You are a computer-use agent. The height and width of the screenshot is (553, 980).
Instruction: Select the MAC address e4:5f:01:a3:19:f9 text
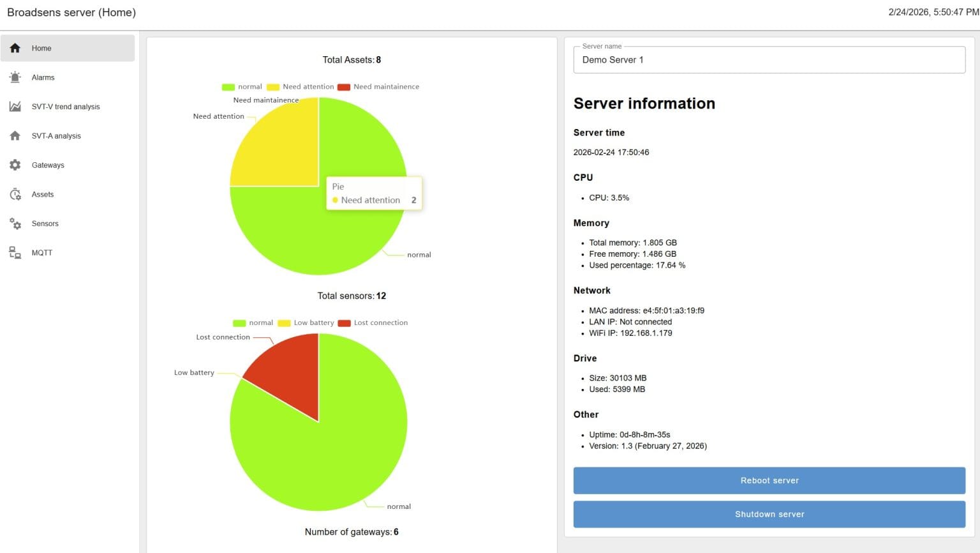pyautogui.click(x=646, y=310)
